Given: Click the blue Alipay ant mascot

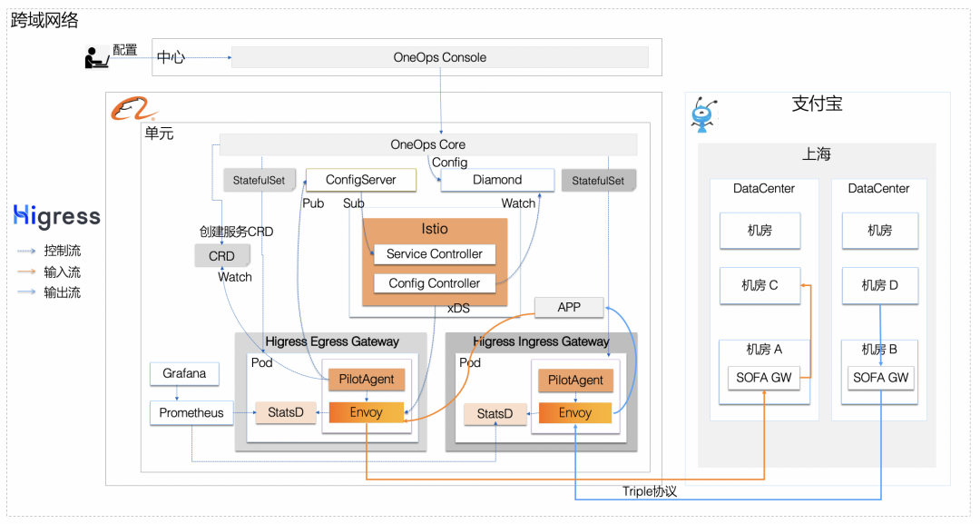Looking at the screenshot, I should click(x=704, y=114).
